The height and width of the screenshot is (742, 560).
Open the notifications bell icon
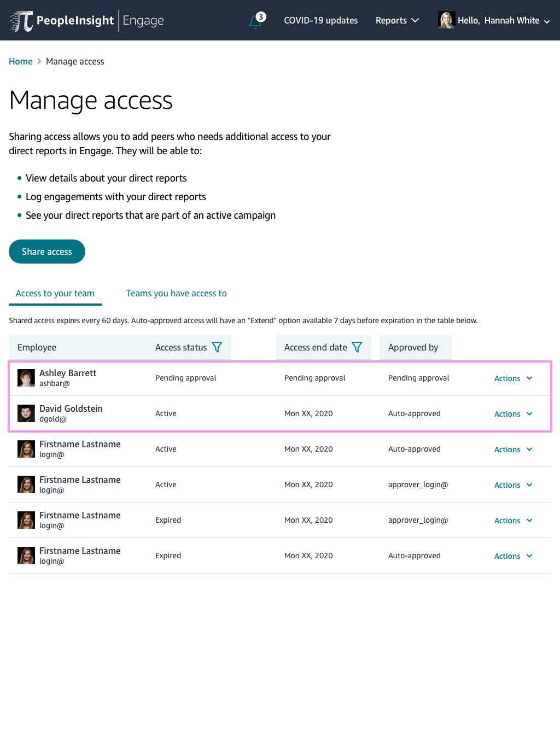point(256,21)
